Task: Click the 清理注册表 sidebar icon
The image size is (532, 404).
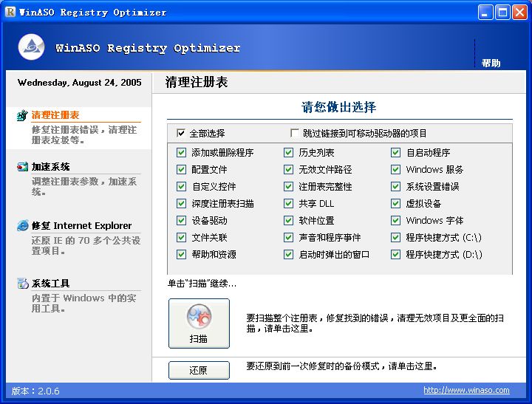Action: pos(22,115)
